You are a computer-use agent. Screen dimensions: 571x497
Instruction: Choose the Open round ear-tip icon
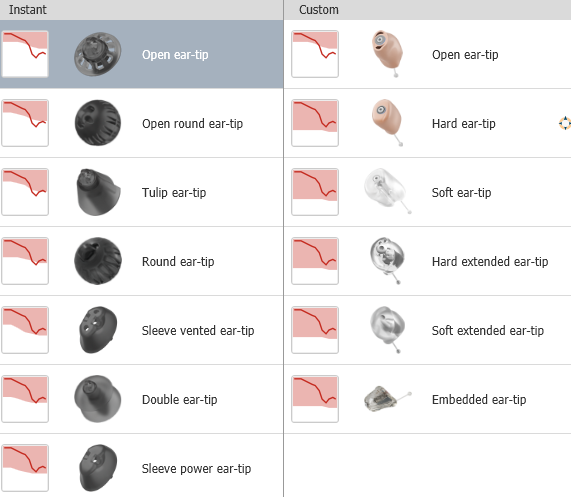(x=98, y=123)
